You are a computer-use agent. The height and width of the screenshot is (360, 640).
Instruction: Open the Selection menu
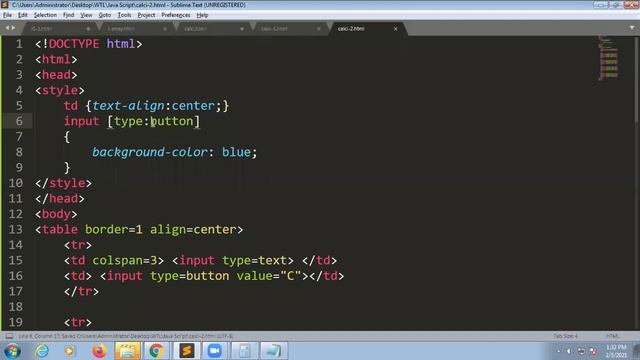(x=45, y=15)
